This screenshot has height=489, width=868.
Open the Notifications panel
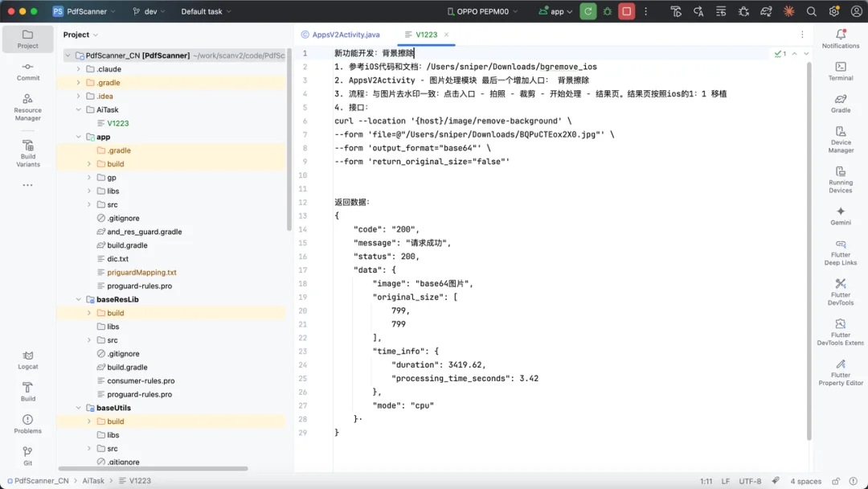point(841,39)
